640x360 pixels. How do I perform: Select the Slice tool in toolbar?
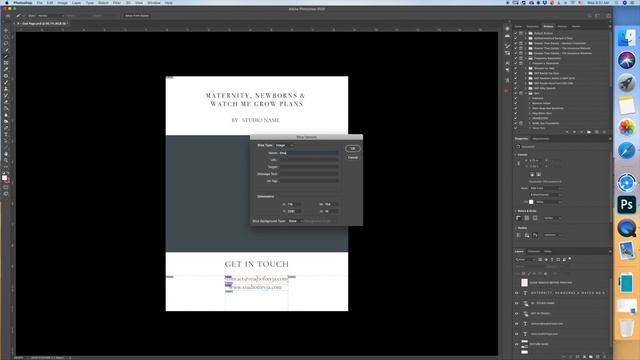tap(6, 56)
